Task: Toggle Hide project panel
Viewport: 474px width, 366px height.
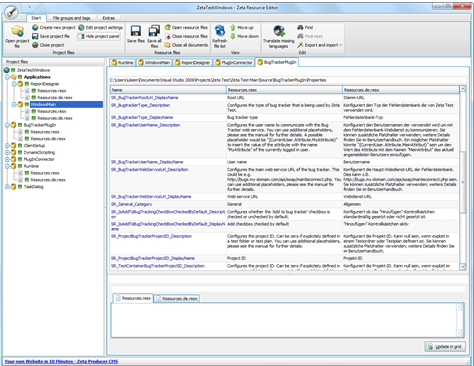Action: pos(99,36)
